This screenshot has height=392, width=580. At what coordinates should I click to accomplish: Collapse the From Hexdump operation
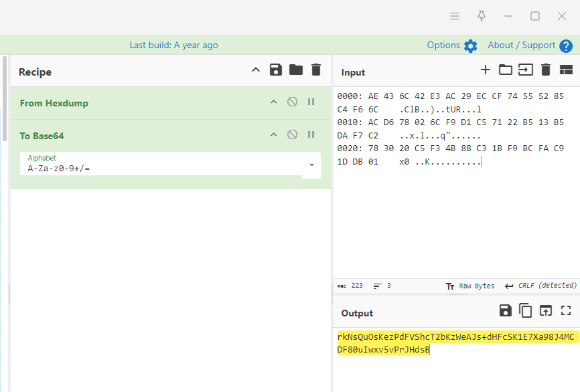click(x=273, y=102)
